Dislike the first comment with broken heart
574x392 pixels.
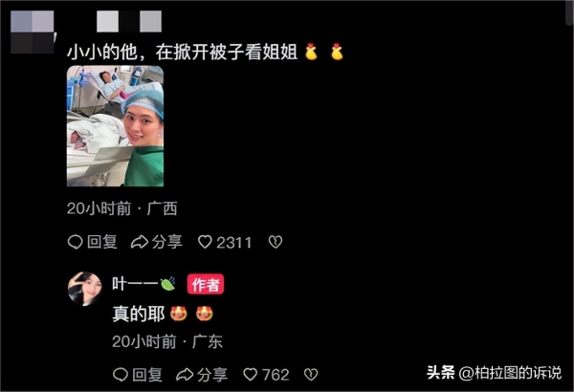click(276, 242)
